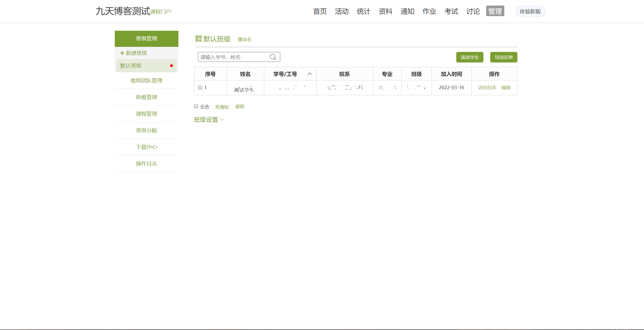Enable the 全选 select-all checkbox
The height and width of the screenshot is (330, 644).
coord(196,106)
